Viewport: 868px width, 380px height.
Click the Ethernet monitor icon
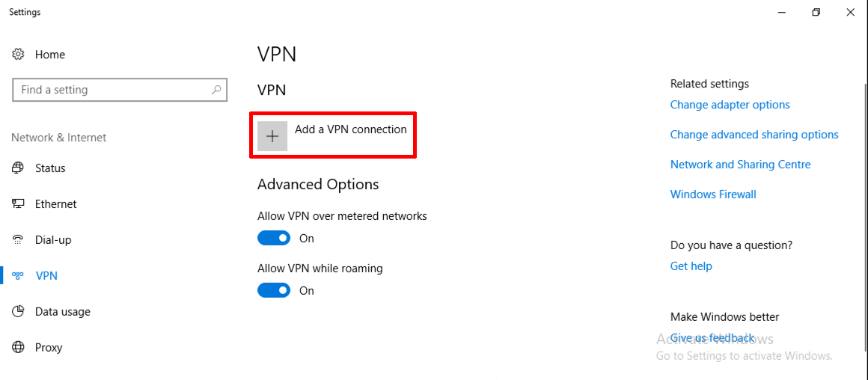18,203
